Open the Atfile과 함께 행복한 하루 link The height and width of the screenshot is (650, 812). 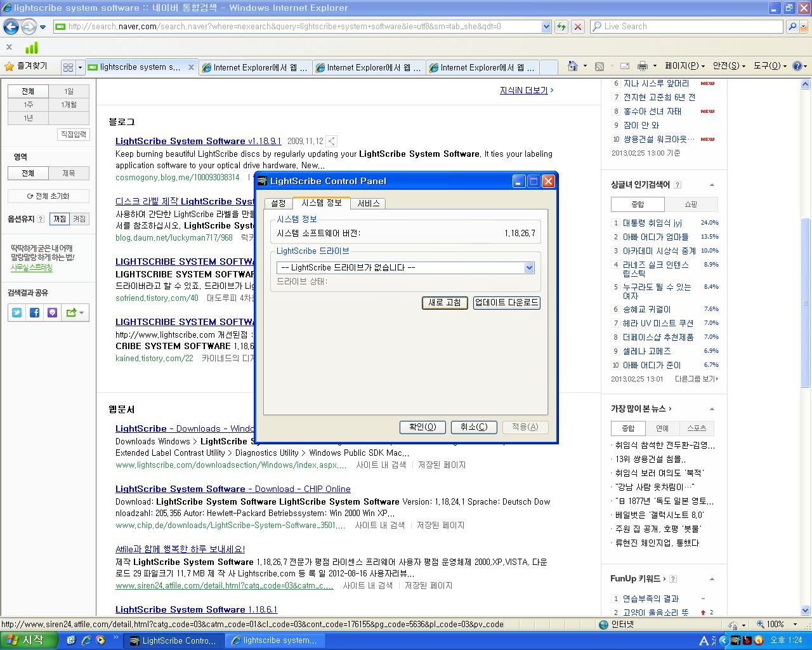coord(180,549)
